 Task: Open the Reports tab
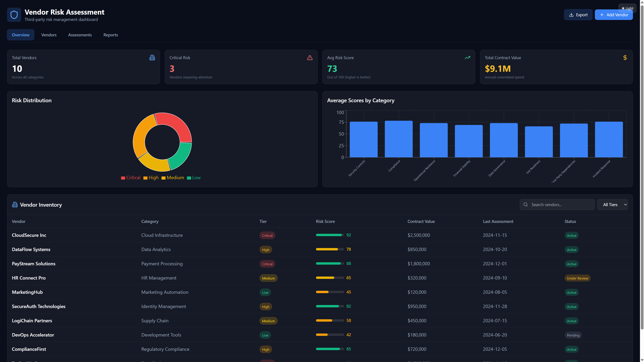[x=111, y=35]
